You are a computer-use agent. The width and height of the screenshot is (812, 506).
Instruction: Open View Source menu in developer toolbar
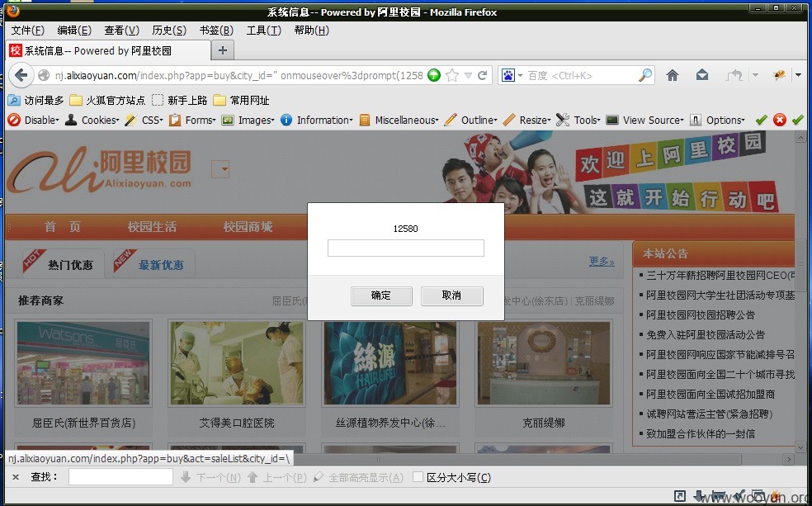point(645,121)
